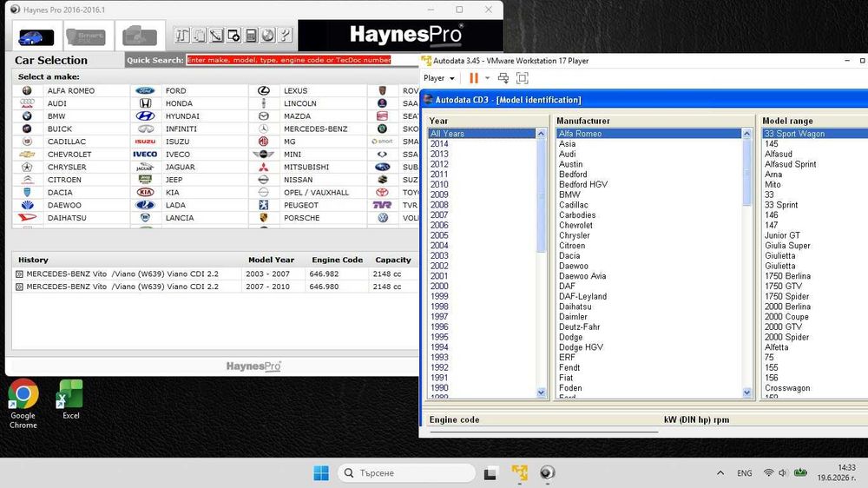Image resolution: width=868 pixels, height=488 pixels.
Task: Click the stacked pages toolbar icon in HaynesPro
Action: click(x=200, y=36)
